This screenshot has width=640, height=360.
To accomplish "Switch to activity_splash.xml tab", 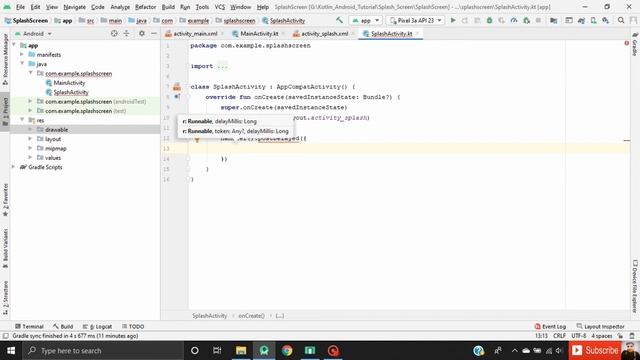I will tap(324, 33).
